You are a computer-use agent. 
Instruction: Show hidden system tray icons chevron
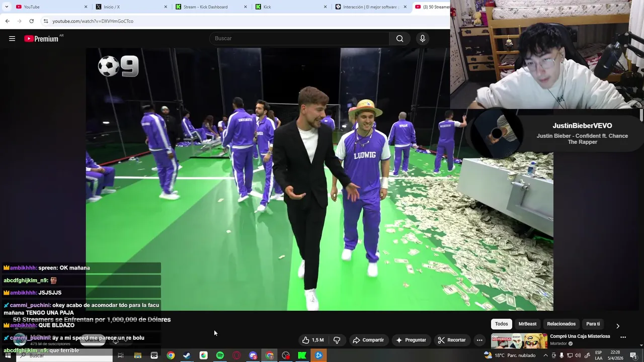point(545,355)
